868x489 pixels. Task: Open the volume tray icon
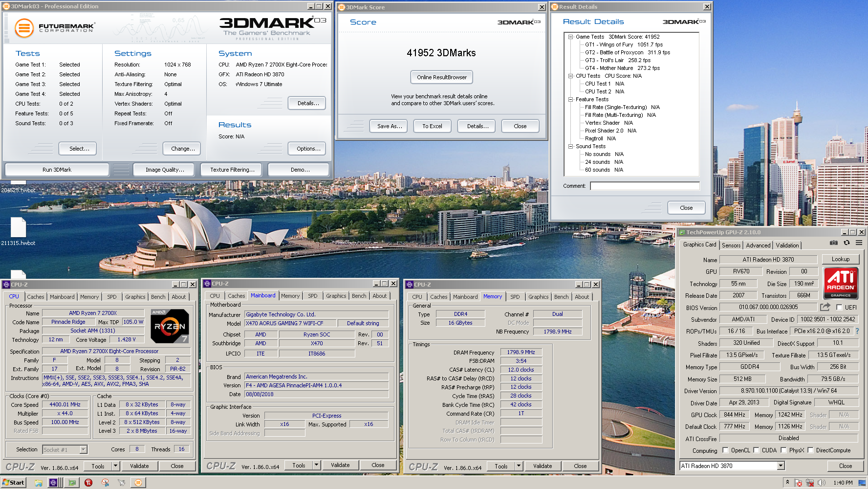click(x=822, y=483)
